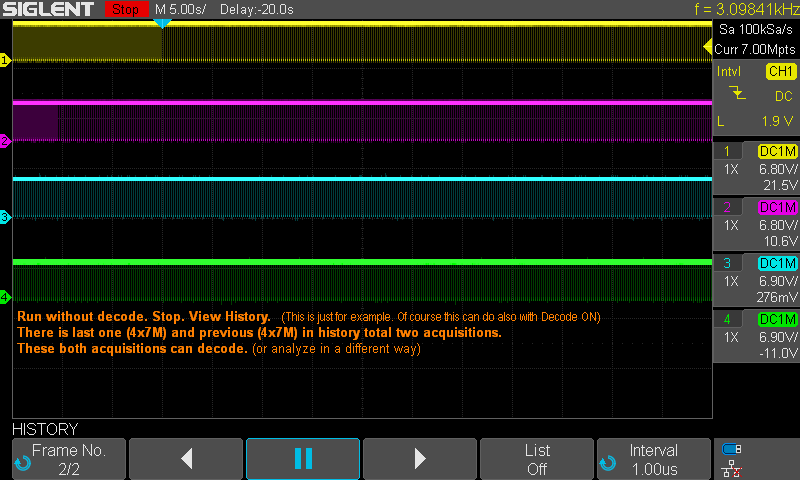Image resolution: width=800 pixels, height=480 pixels.
Task: Toggle the history List Off button
Action: click(x=537, y=459)
